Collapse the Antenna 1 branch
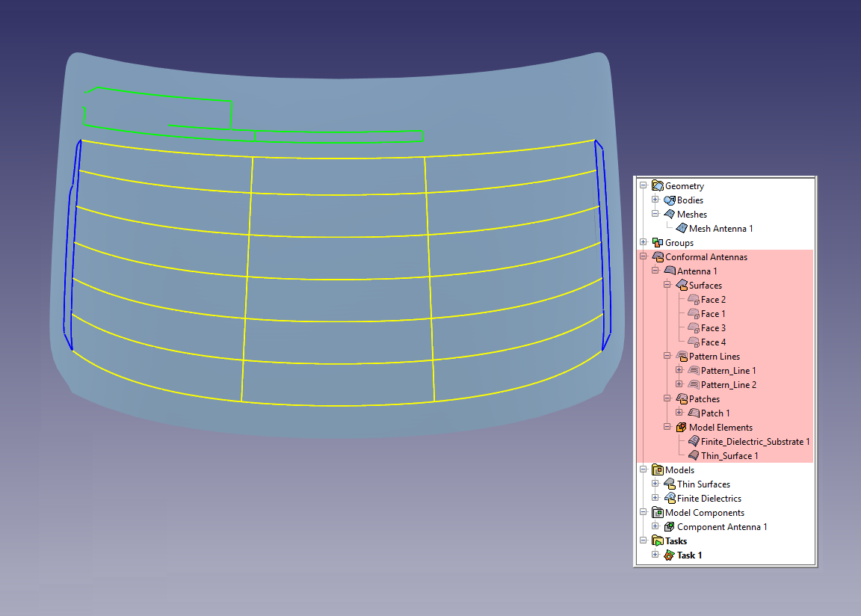This screenshot has width=861, height=616. click(655, 271)
